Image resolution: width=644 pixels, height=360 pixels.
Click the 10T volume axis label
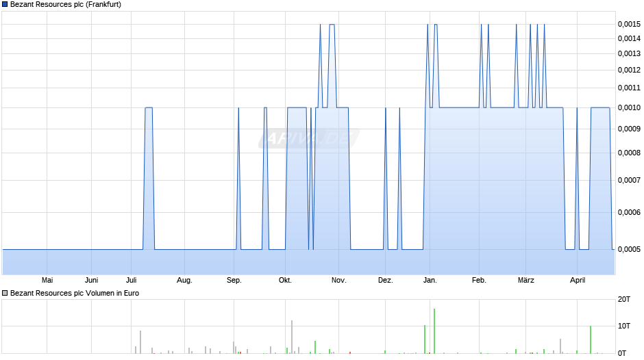tap(624, 326)
